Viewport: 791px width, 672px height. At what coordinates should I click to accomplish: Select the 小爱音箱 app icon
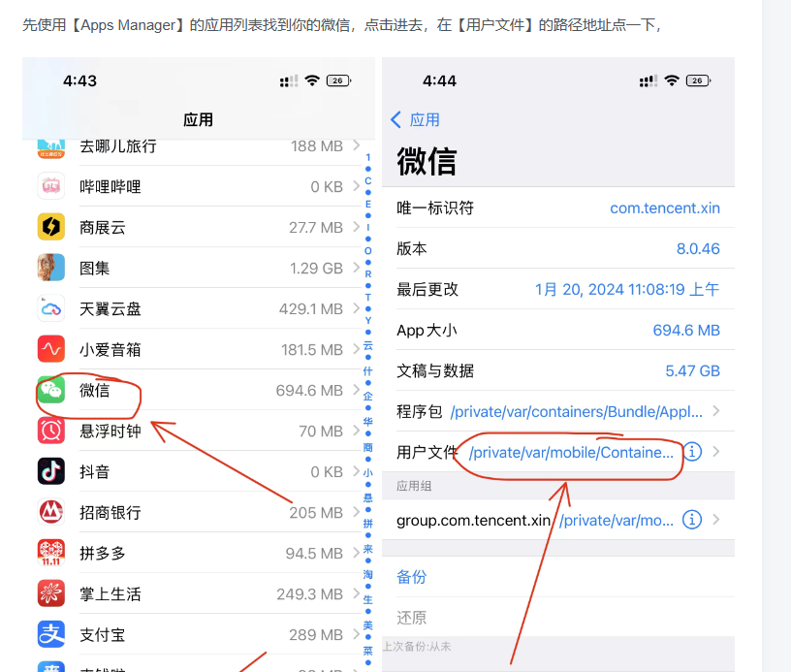pos(50,349)
